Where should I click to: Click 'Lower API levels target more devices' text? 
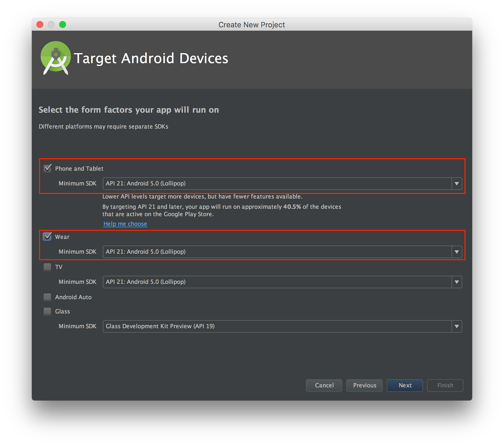point(202,197)
